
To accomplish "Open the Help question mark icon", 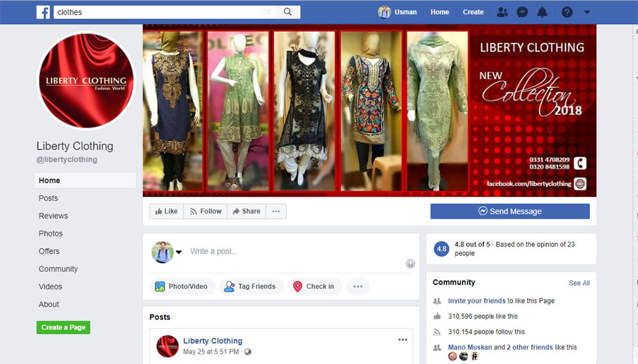I will click(567, 12).
